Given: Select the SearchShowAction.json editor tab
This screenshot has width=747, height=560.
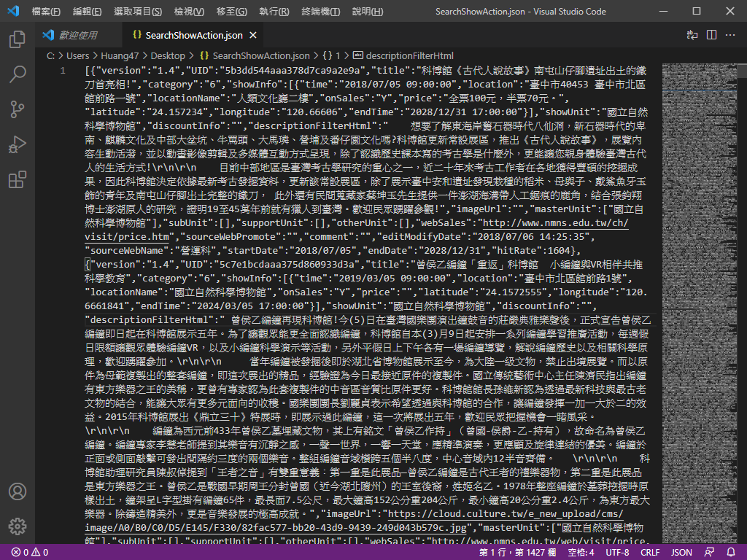Looking at the screenshot, I should click(x=194, y=35).
